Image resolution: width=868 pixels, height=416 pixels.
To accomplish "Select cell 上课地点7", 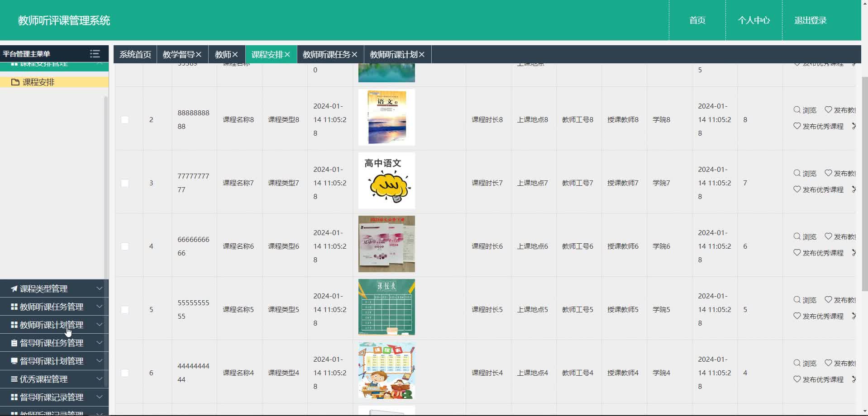I will click(x=532, y=183).
